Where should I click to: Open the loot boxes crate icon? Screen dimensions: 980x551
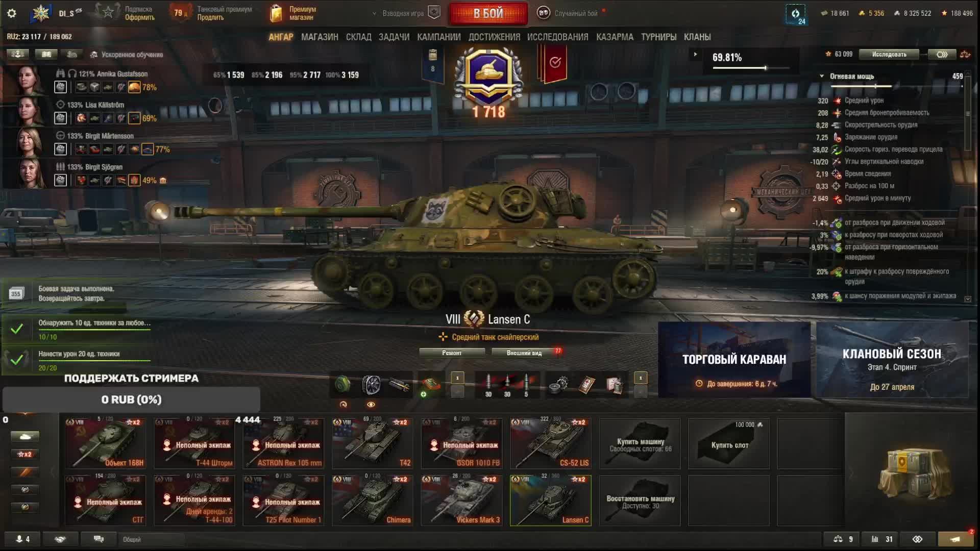[912, 475]
